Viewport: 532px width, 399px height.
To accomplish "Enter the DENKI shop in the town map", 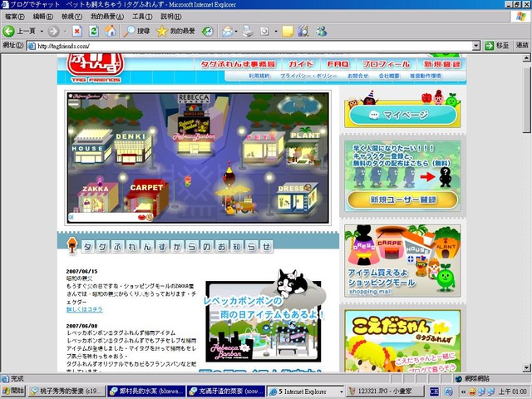I will pyautogui.click(x=133, y=148).
